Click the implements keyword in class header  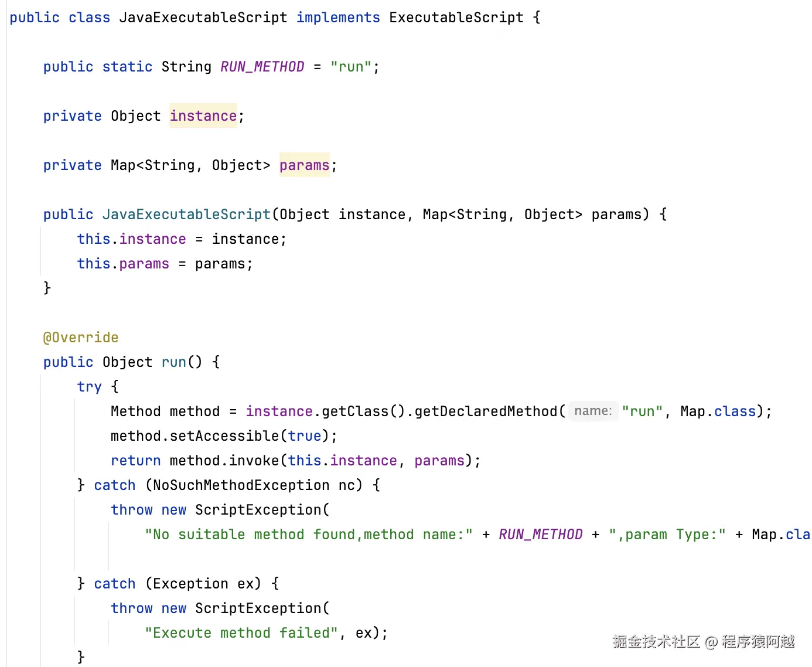point(338,18)
